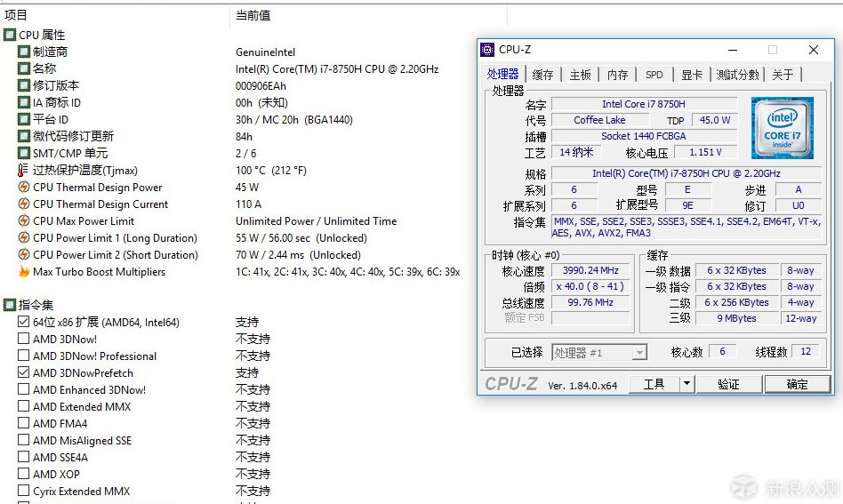This screenshot has height=504, width=843.
Task: Toggle AMD 3DNowPrefetch checkbox
Action: click(x=24, y=372)
